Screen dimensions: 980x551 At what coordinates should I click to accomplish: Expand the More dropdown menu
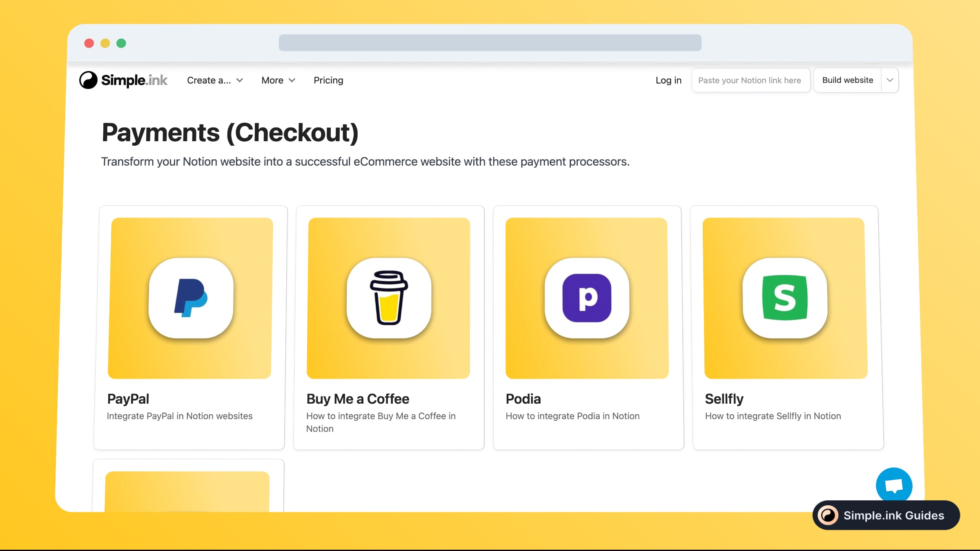coord(278,80)
